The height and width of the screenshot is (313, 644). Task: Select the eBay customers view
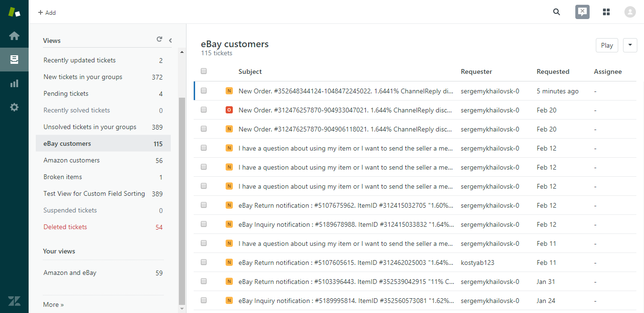[x=103, y=144]
